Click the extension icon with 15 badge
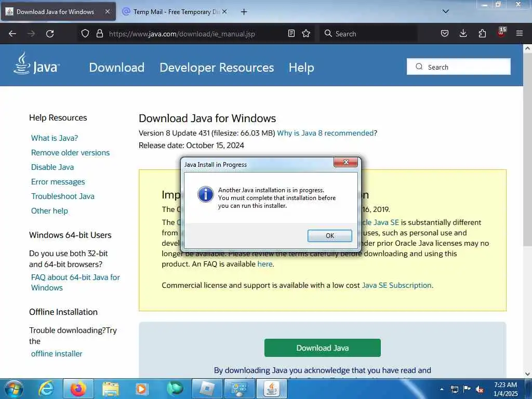The image size is (532, 399). pos(501,32)
